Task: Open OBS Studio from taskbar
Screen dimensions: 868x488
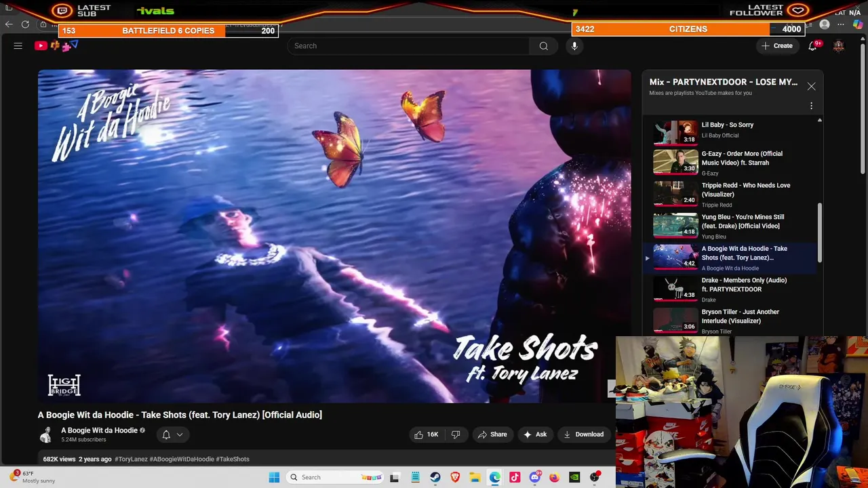Action: tap(595, 477)
